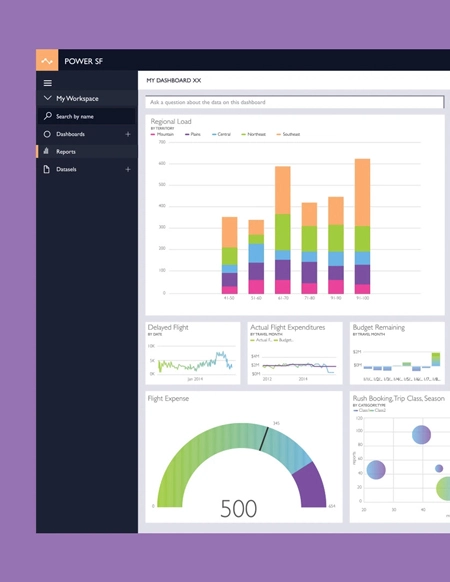Click the Power SF app title

(x=84, y=61)
